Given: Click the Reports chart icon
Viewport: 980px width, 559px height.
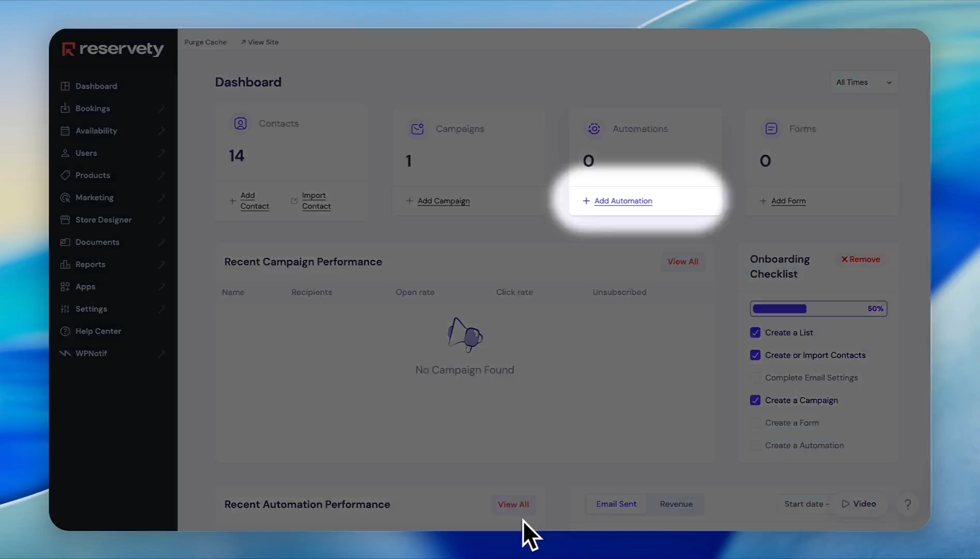Looking at the screenshot, I should click(x=65, y=264).
